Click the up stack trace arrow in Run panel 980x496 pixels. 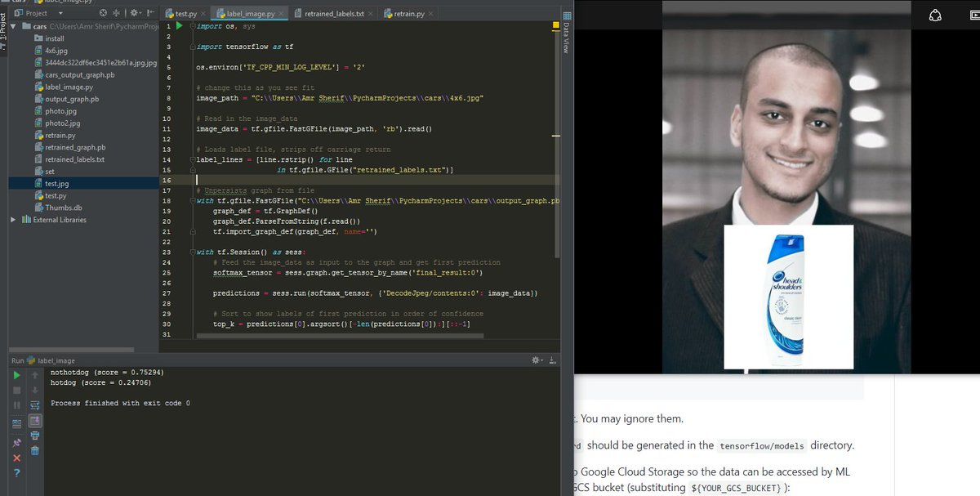coord(35,375)
